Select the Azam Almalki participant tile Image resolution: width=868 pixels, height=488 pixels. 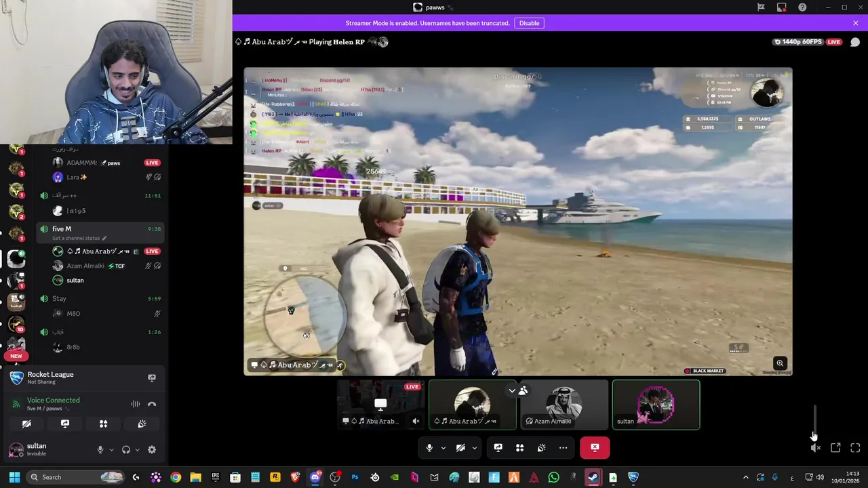pos(564,405)
